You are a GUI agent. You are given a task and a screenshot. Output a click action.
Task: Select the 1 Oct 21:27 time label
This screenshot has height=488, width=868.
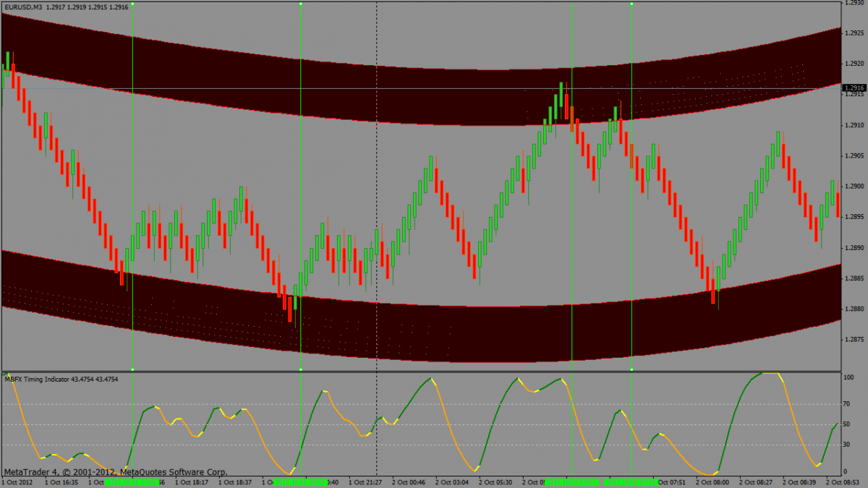[x=366, y=481]
